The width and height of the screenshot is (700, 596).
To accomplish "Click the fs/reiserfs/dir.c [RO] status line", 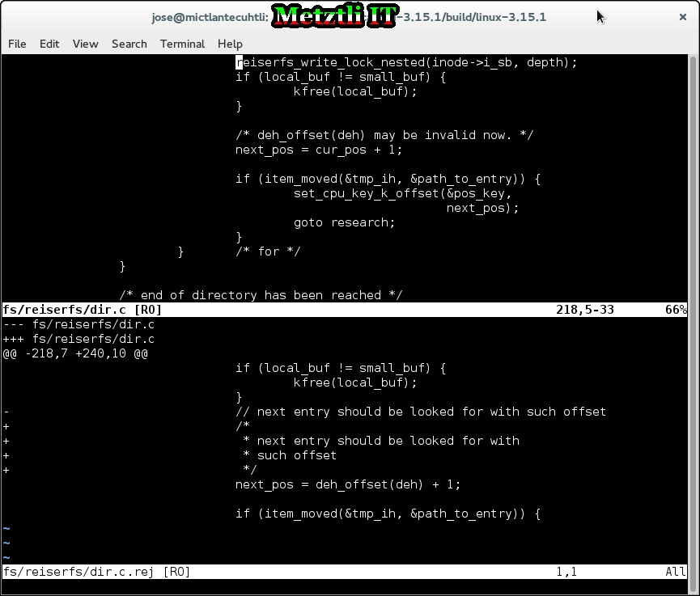I will 345,310.
